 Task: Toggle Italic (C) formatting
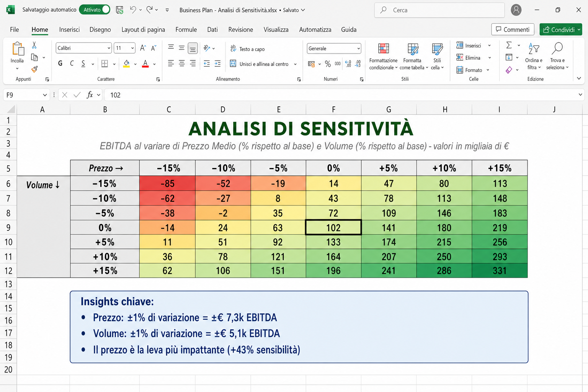[x=72, y=64]
